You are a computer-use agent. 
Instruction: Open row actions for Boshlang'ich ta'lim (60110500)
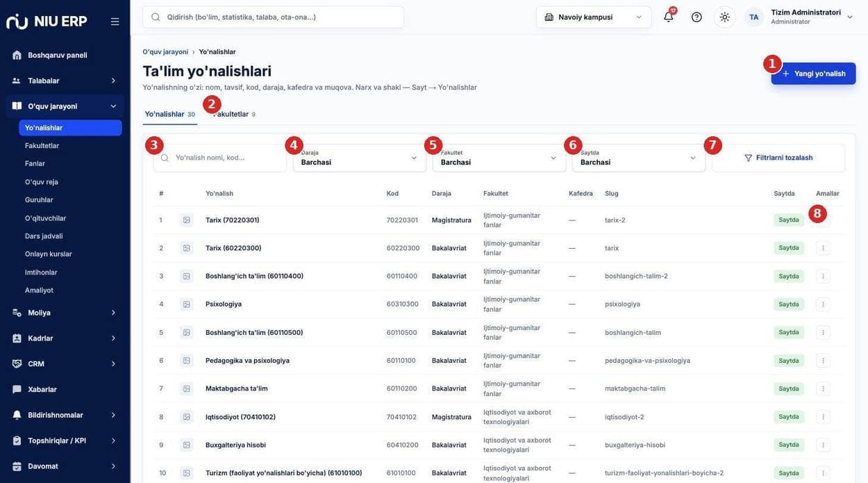823,332
